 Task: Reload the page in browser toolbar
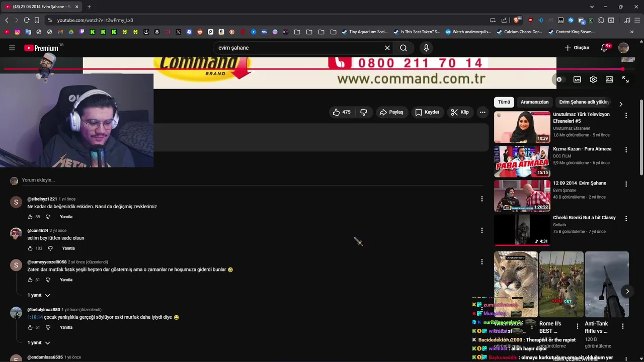tap(27, 20)
